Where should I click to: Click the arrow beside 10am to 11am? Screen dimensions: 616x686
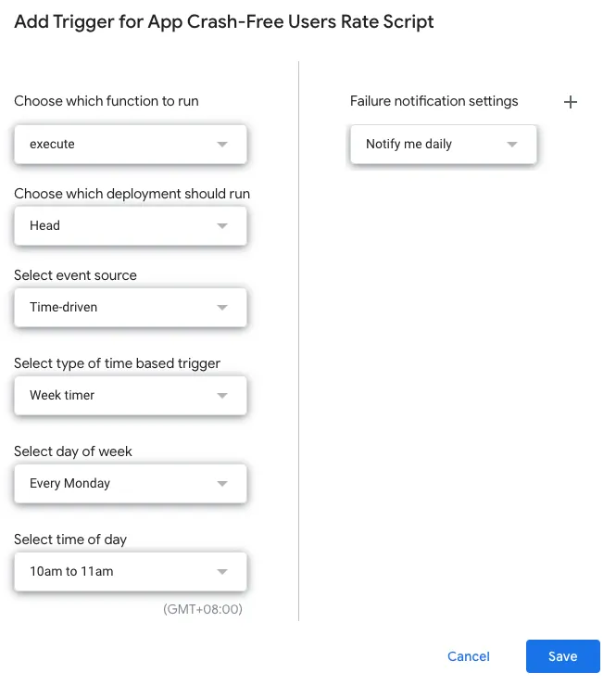(x=221, y=572)
